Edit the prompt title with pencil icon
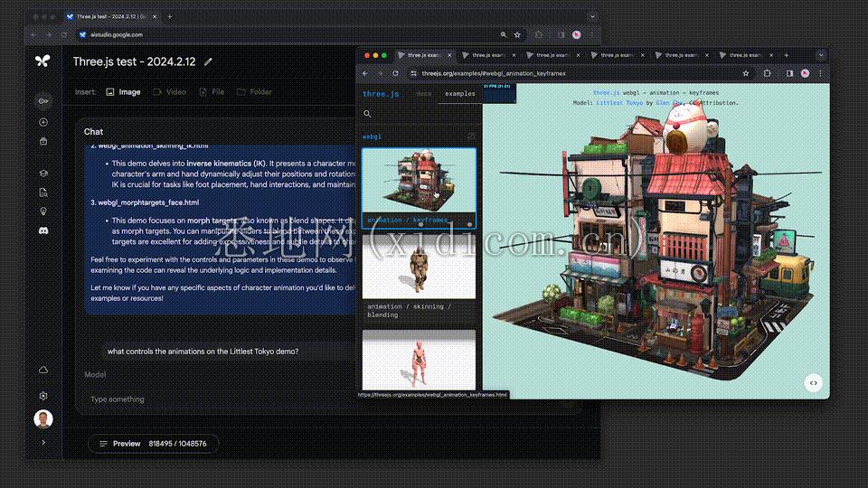 click(x=208, y=61)
